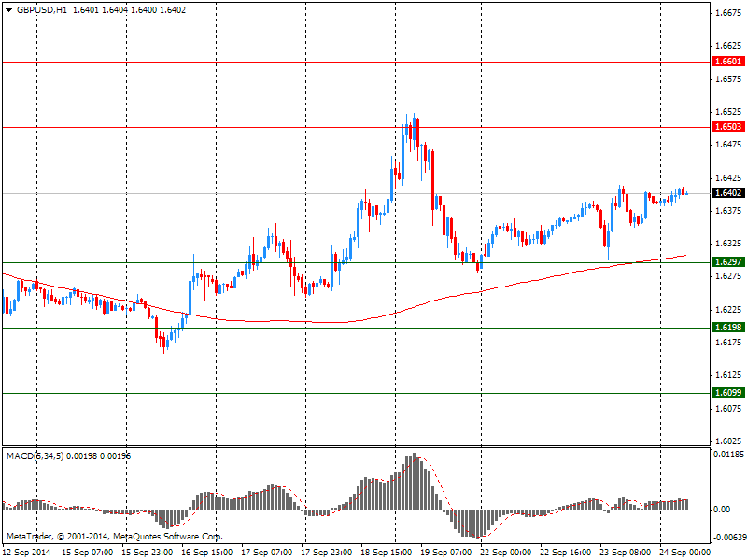Click the '17 Sep 07:00' time axis label
Image resolution: width=747 pixels, height=560 pixels.
pyautogui.click(x=266, y=553)
